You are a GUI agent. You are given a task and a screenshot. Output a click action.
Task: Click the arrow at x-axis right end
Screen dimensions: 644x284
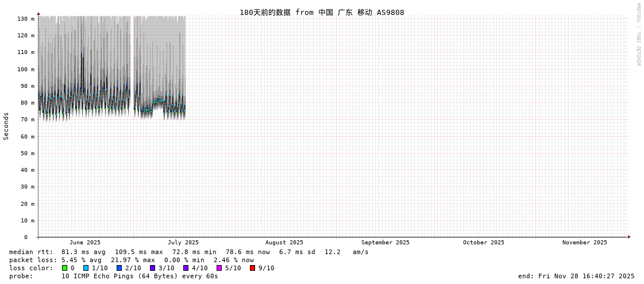[x=629, y=237]
